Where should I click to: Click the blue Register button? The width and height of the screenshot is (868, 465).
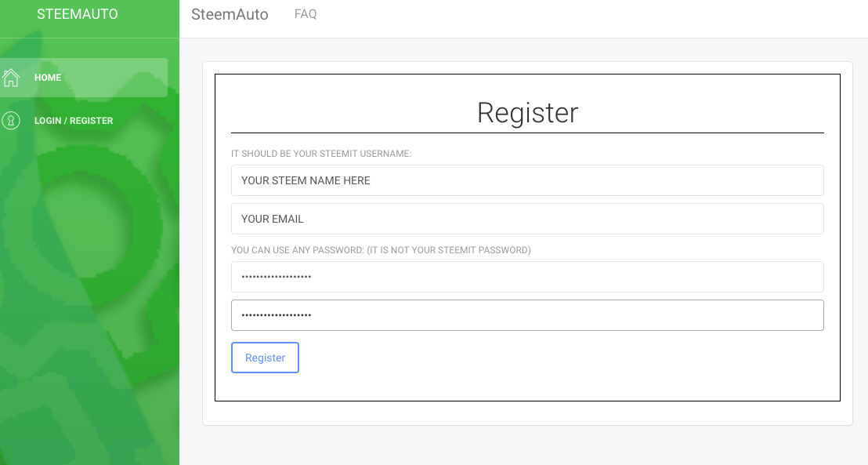click(x=265, y=358)
